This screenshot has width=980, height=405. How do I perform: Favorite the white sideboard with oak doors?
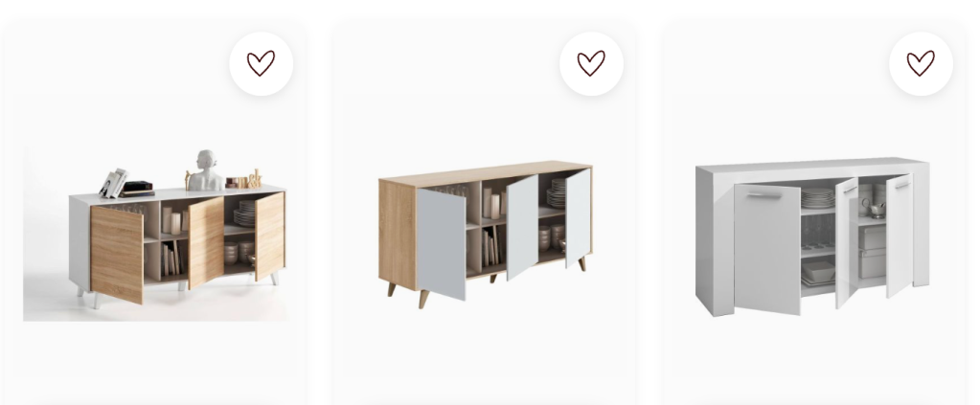pos(262,63)
